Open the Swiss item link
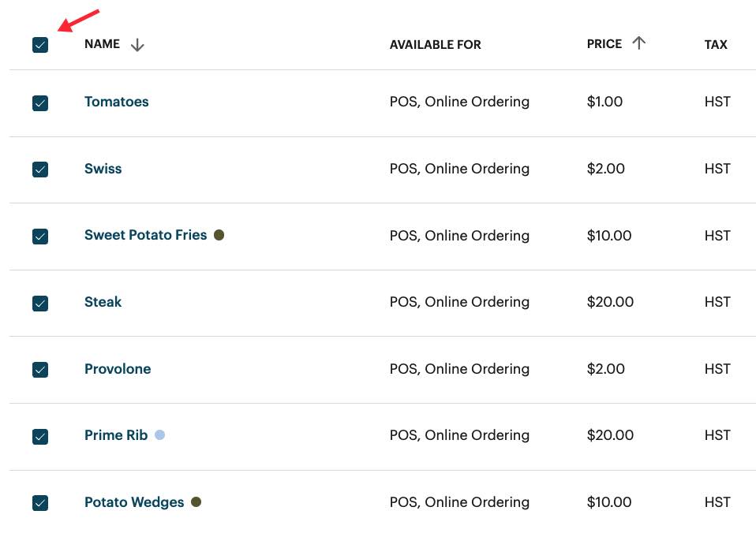Viewport: 756px width, 533px height. click(x=103, y=169)
